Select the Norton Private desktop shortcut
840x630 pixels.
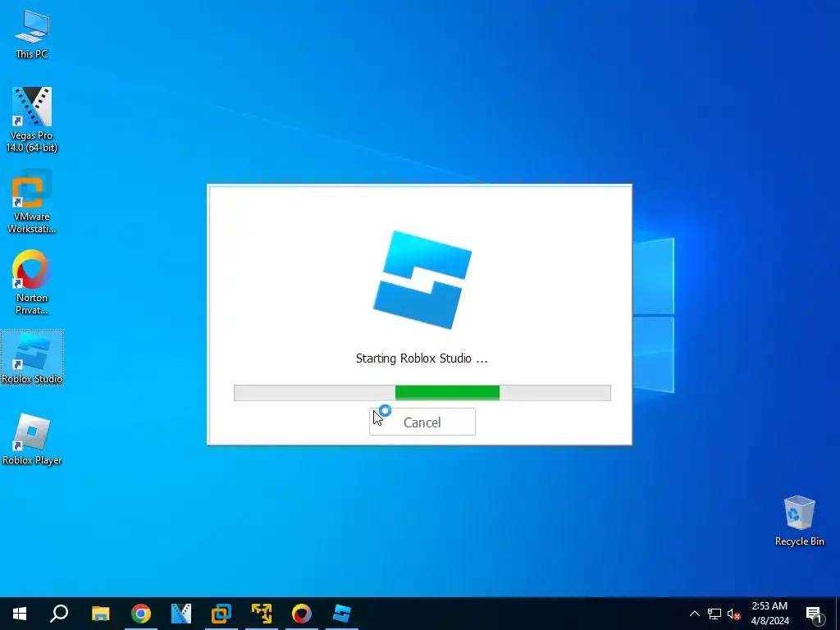[32, 282]
